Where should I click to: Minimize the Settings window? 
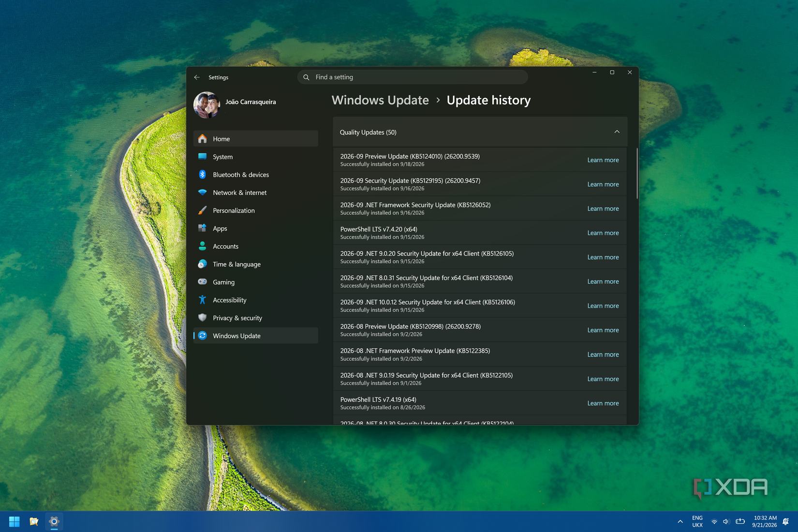[594, 73]
